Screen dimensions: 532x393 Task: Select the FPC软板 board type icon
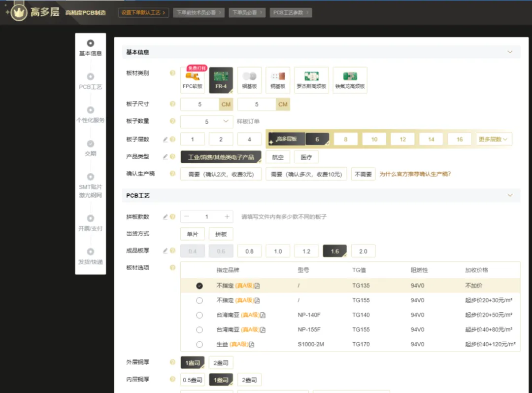(193, 80)
